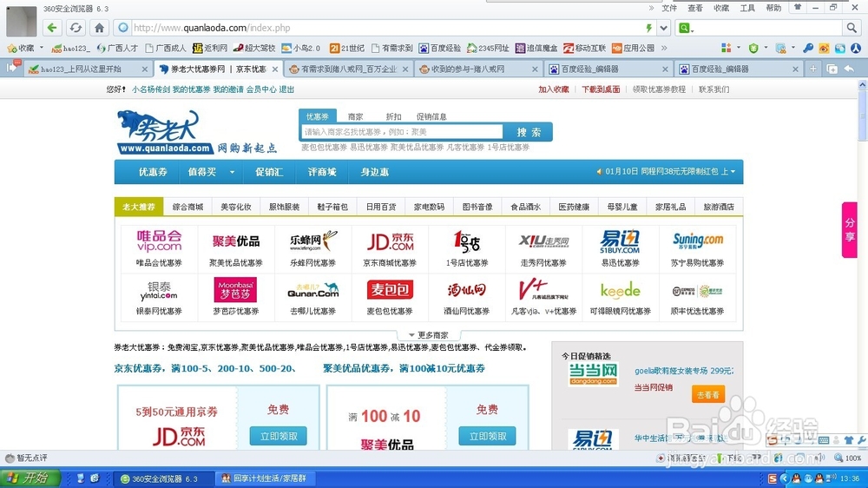Select the 家电数码 category tab
Image resolution: width=868 pixels, height=488 pixels.
[x=429, y=207]
